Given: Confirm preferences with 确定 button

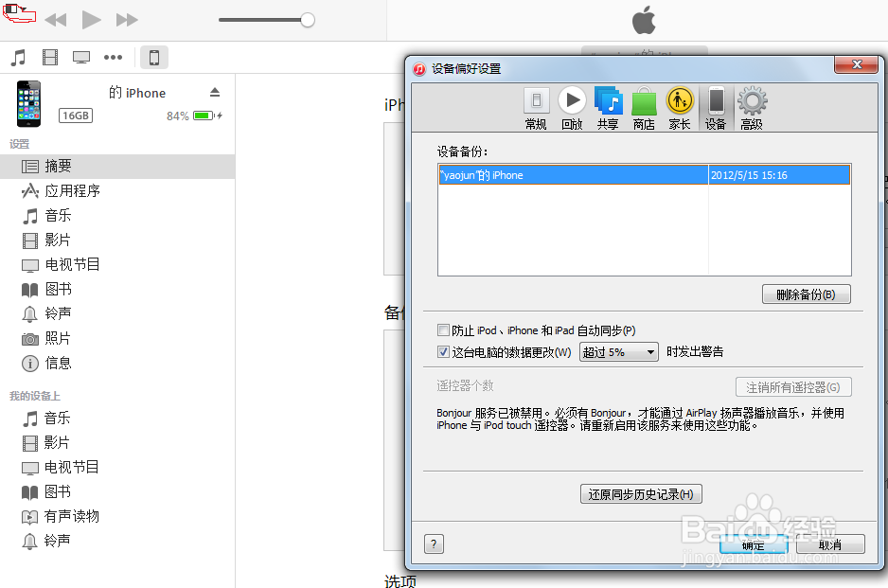Looking at the screenshot, I should tap(754, 545).
